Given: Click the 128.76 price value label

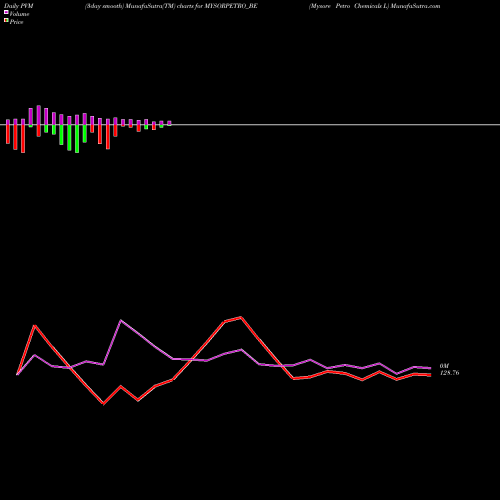Looking at the screenshot, I should click(x=449, y=373).
